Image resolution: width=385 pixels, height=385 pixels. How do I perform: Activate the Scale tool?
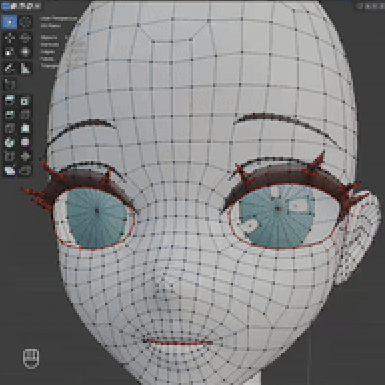coord(9,52)
